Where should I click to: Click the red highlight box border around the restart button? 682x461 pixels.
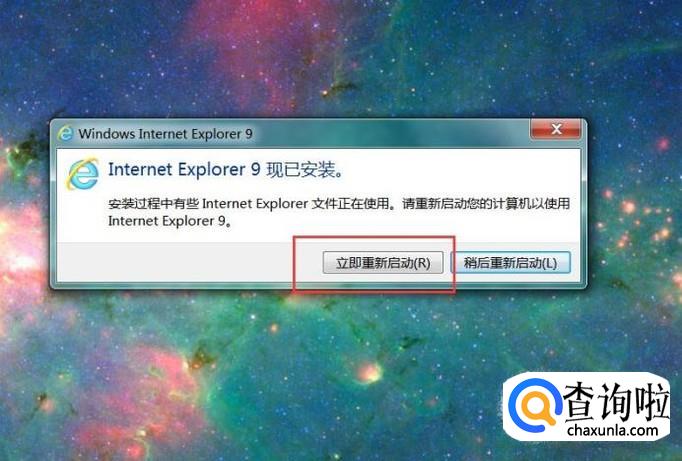coord(374,237)
